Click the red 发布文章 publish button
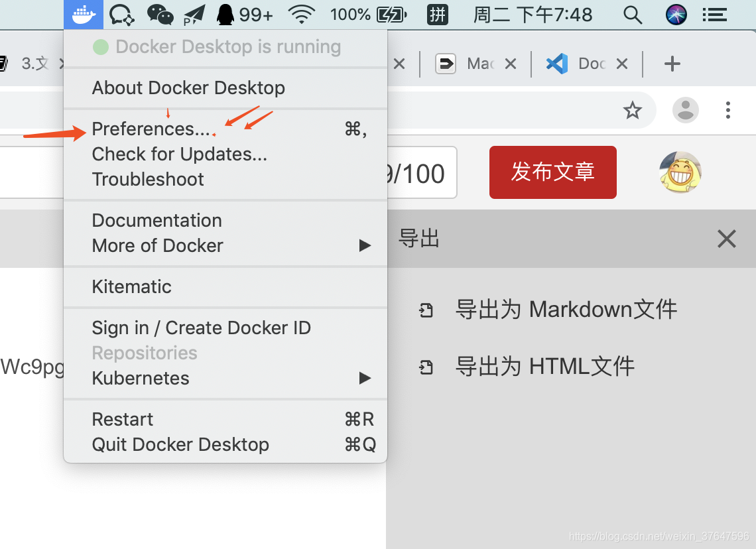The height and width of the screenshot is (549, 756). click(552, 172)
